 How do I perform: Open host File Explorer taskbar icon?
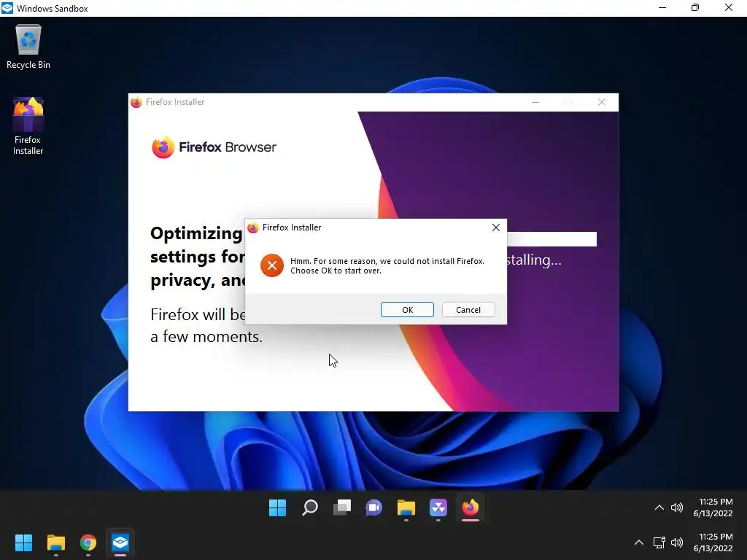[x=55, y=542]
